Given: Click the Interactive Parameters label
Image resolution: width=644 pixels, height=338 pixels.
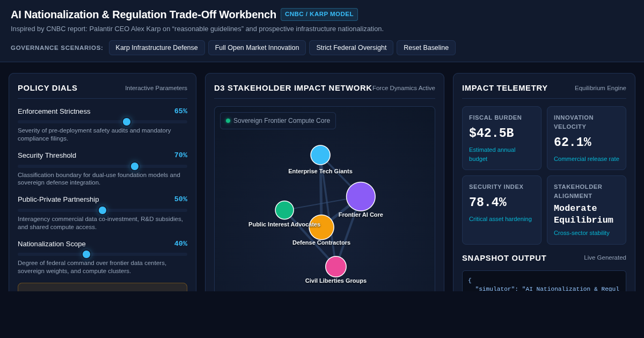Looking at the screenshot, I should [x=156, y=88].
